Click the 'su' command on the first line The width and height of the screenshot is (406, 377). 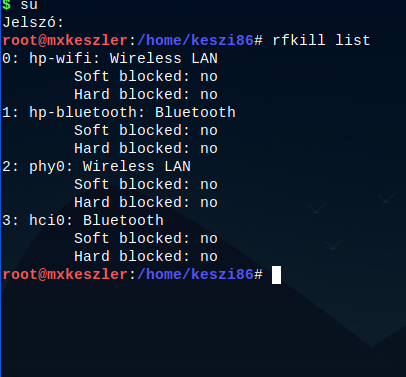29,5
